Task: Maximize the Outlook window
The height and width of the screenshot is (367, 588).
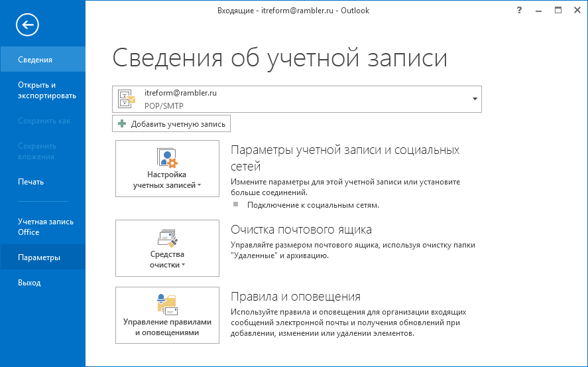Action: point(558,11)
